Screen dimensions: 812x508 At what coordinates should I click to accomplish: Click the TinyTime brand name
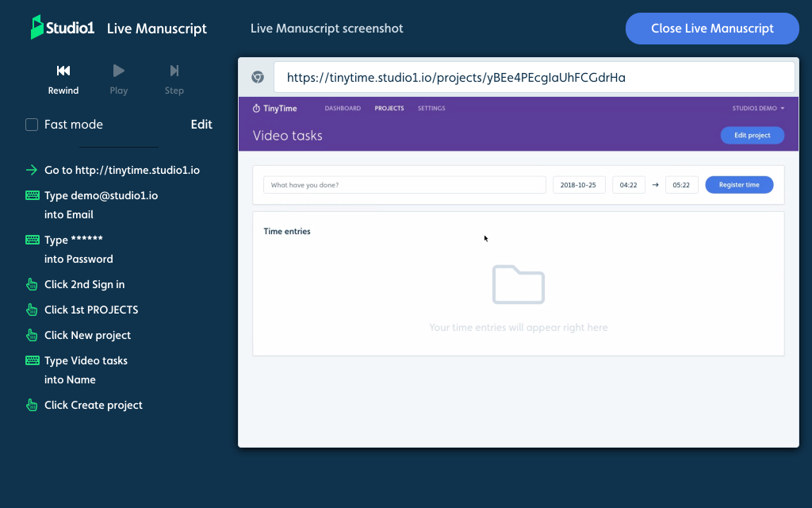click(280, 108)
